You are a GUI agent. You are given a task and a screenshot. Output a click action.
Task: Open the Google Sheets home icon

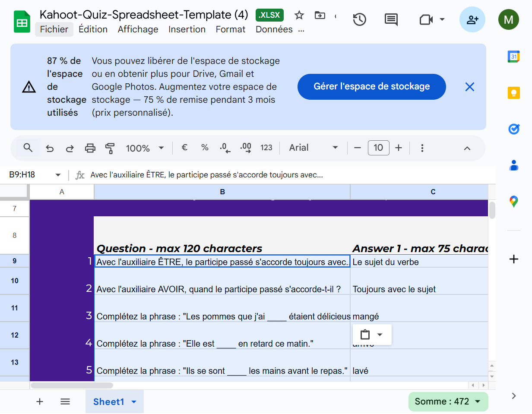coord(22,22)
